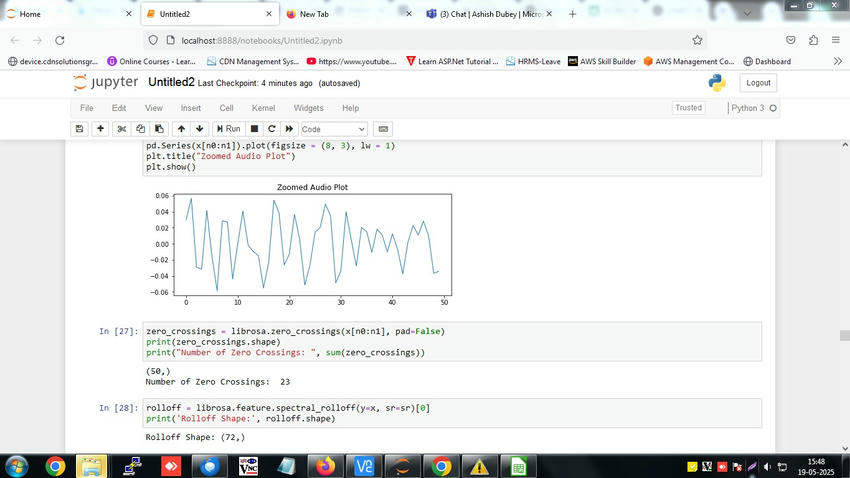This screenshot has width=850, height=478.
Task: Open the cell type Code dropdown
Action: click(x=333, y=129)
